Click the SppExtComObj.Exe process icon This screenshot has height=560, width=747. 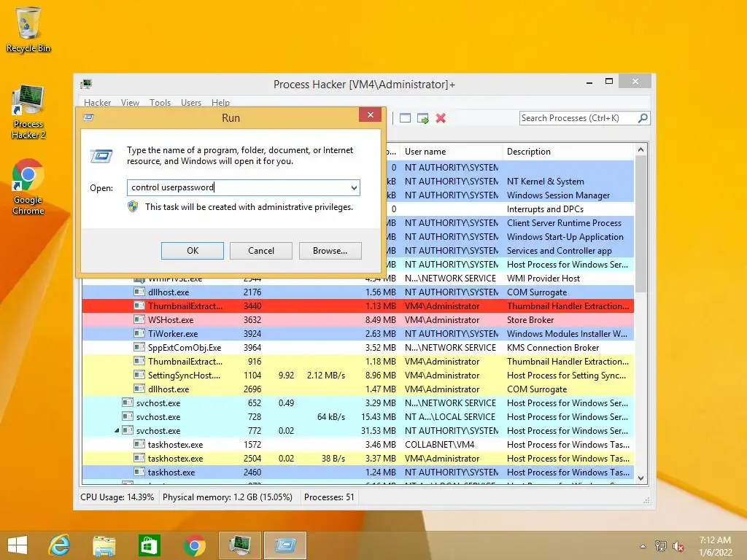[139, 347]
